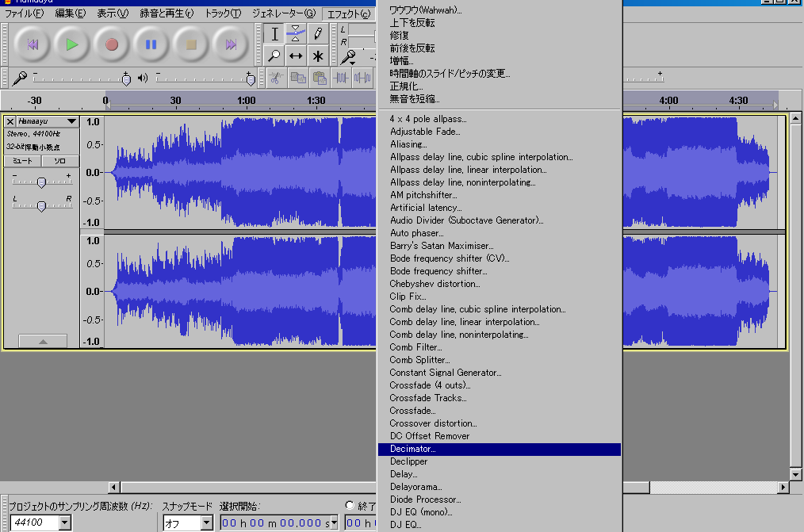Open the 録音と再生 menu
Image resolution: width=804 pixels, height=532 pixels.
167,13
